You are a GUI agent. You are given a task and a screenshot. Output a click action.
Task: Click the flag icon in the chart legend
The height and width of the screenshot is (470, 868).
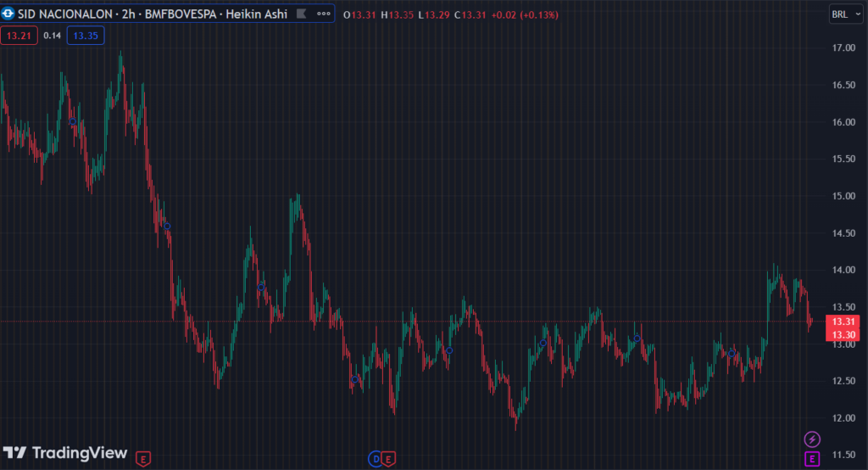(x=301, y=14)
